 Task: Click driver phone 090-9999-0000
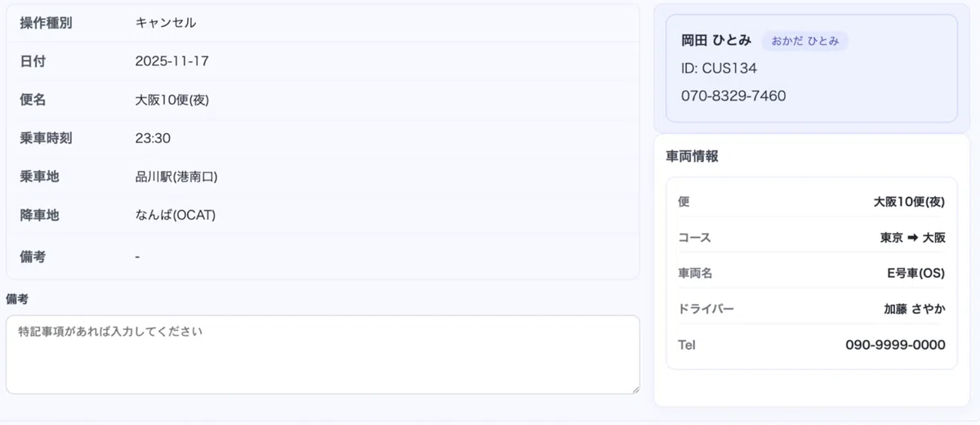tap(895, 345)
